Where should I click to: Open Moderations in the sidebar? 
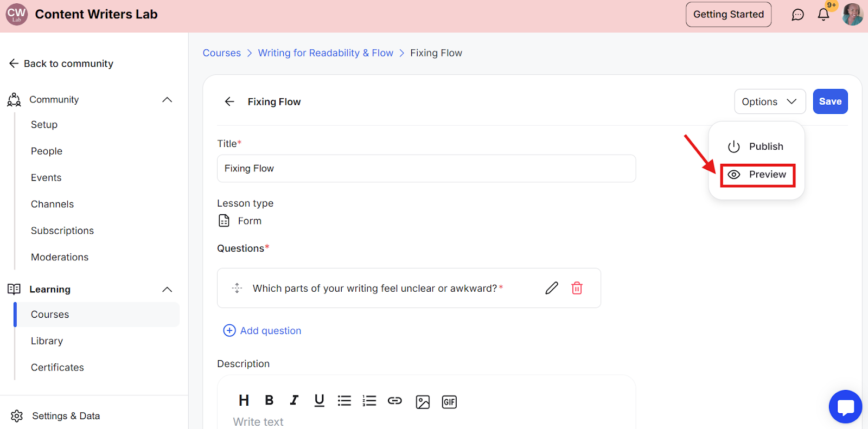[60, 258]
